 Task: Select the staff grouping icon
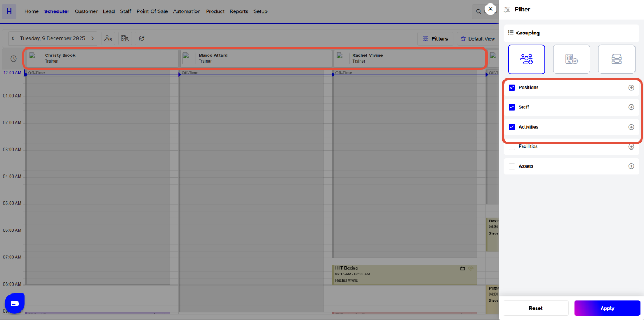(526, 60)
